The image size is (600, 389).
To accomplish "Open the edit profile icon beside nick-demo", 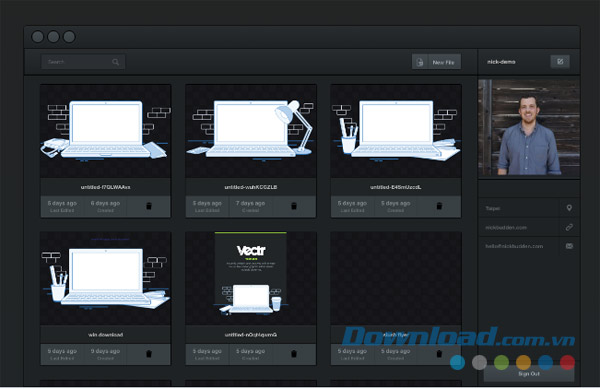I will [560, 62].
